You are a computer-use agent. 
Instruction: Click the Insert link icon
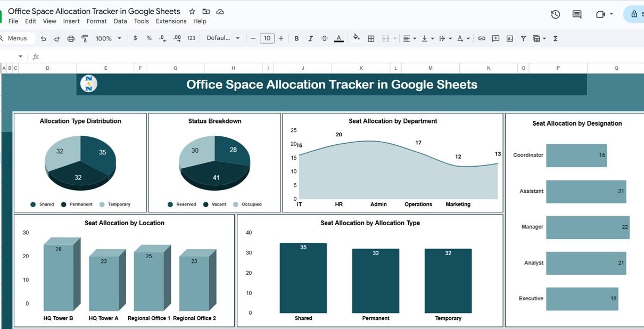(482, 38)
